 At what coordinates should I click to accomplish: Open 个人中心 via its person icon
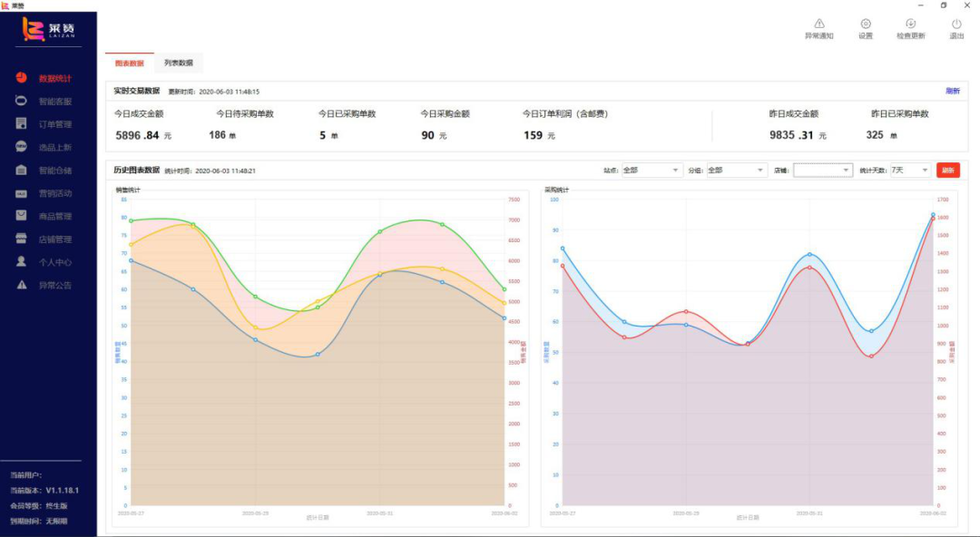point(21,261)
